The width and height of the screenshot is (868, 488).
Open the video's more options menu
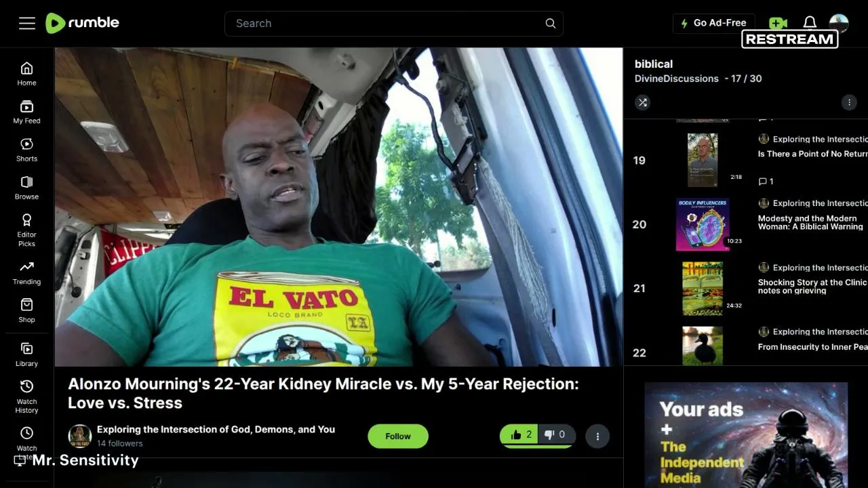coord(597,436)
